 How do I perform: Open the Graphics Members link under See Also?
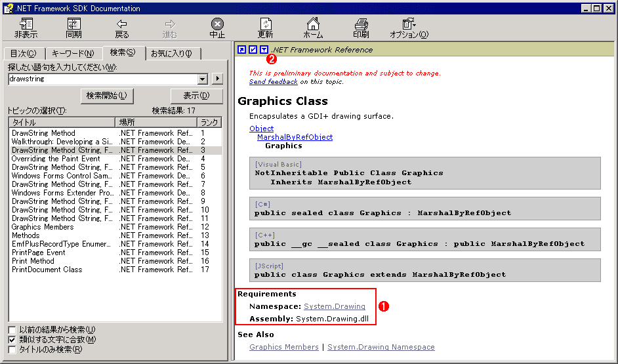(x=284, y=347)
